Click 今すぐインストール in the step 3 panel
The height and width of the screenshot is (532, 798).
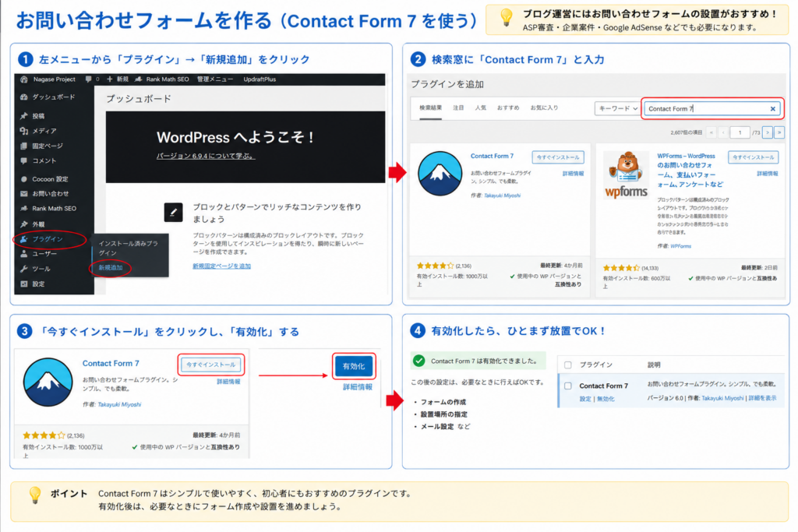(x=210, y=365)
